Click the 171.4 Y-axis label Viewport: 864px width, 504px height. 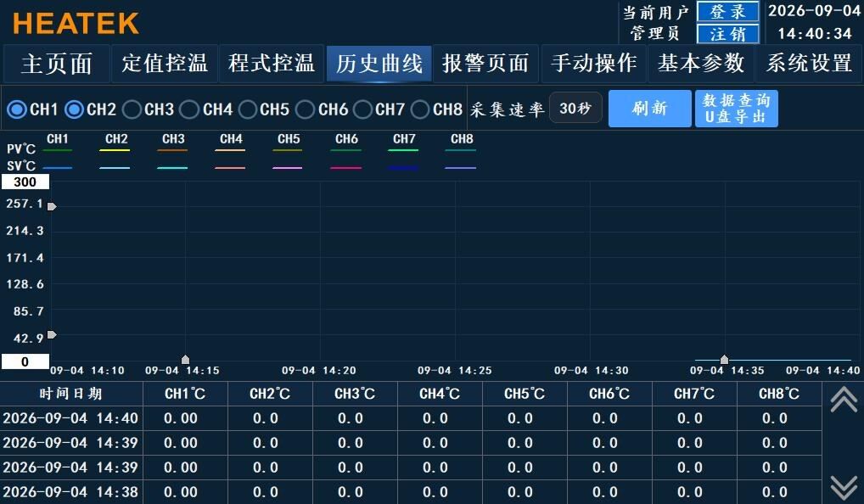[25, 258]
